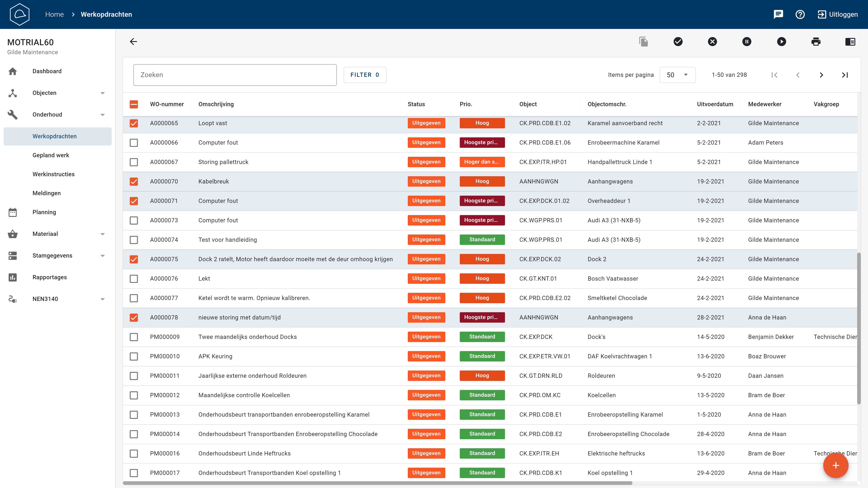This screenshot has width=868, height=488.
Task: Go to Meldingen in the sidebar
Action: coord(47,193)
